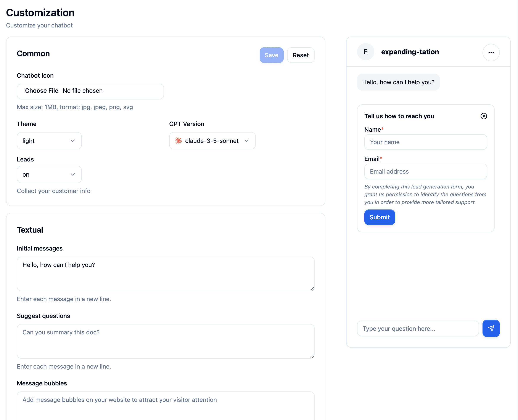Screen dimensions: 518x420
Task: Click the Type your question here input
Action: point(418,328)
